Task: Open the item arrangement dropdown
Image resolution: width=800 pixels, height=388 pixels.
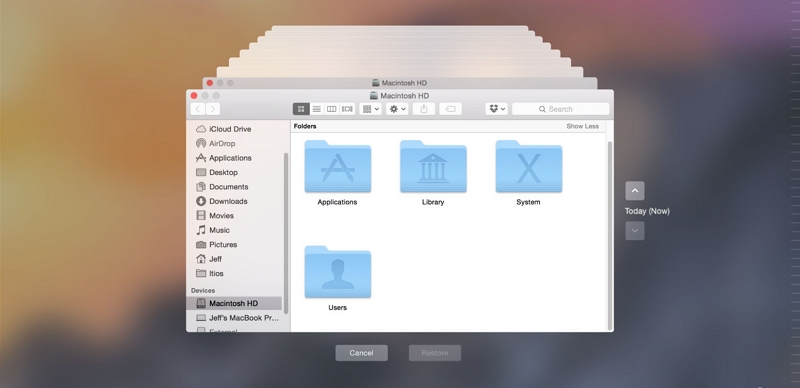Action: click(370, 109)
